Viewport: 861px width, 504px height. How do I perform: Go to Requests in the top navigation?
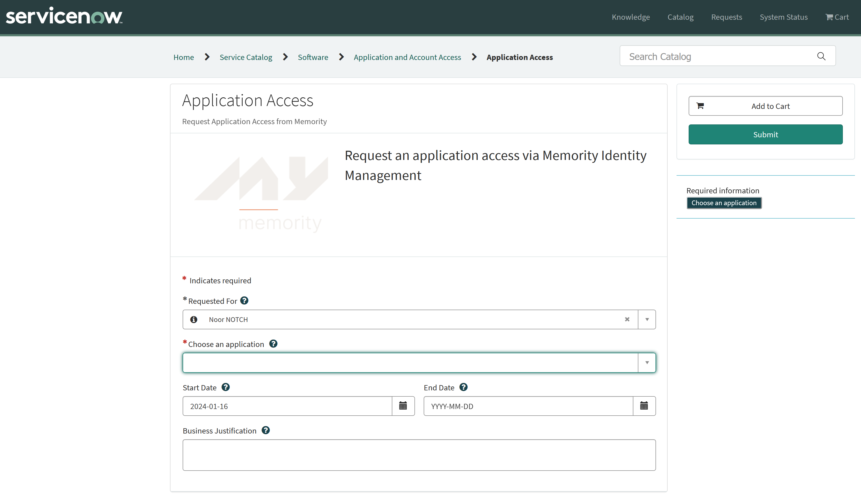[726, 17]
